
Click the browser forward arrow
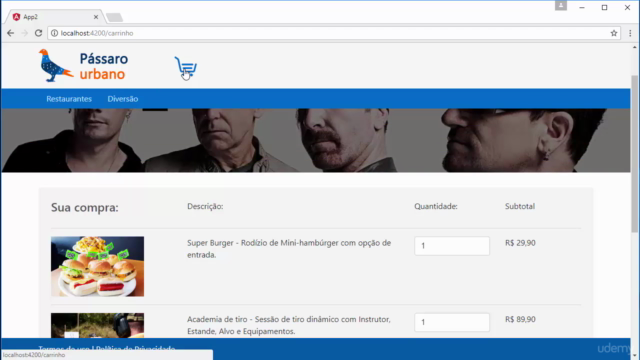[x=24, y=33]
